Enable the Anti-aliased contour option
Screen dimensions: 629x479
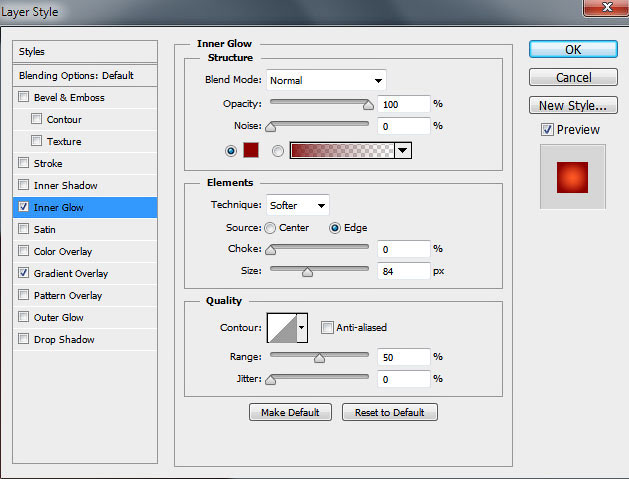327,328
